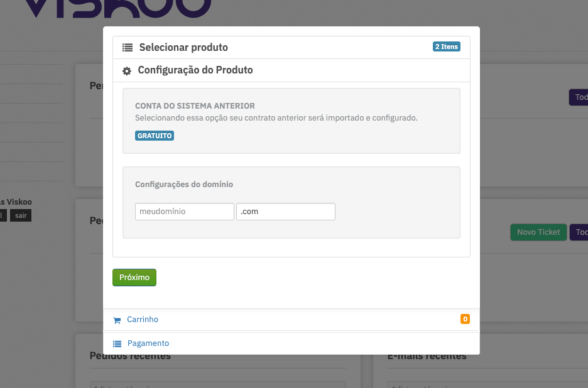Viewport: 588px width, 388px height.
Task: Click the list icon beside Selecionar produto
Action: [x=128, y=48]
